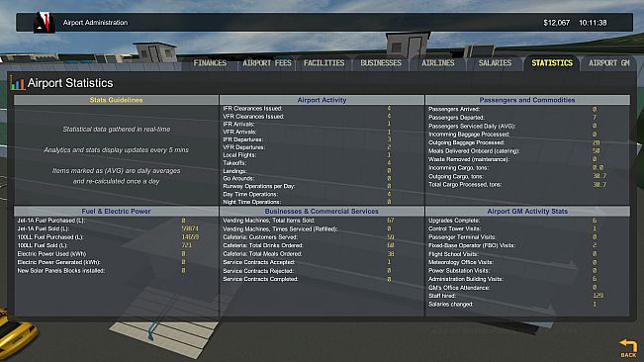Click the Takeoffs label
Screen dimensions: 644x362
pos(234,163)
